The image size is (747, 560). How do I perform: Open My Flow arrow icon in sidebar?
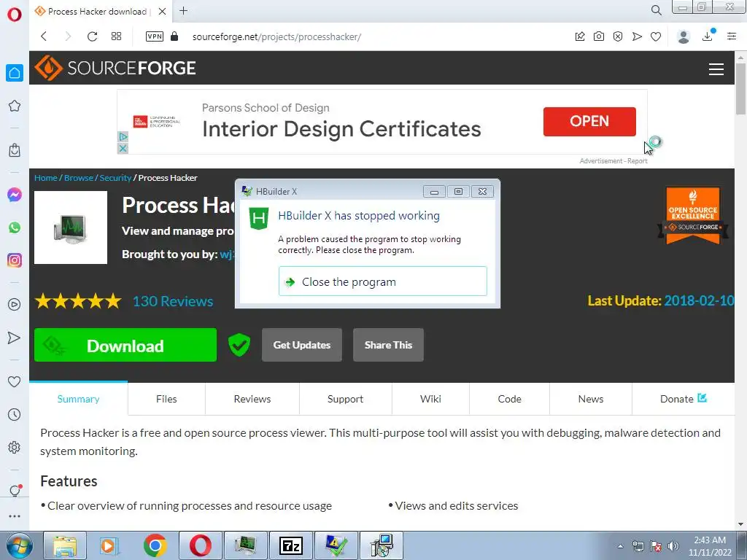click(x=15, y=338)
